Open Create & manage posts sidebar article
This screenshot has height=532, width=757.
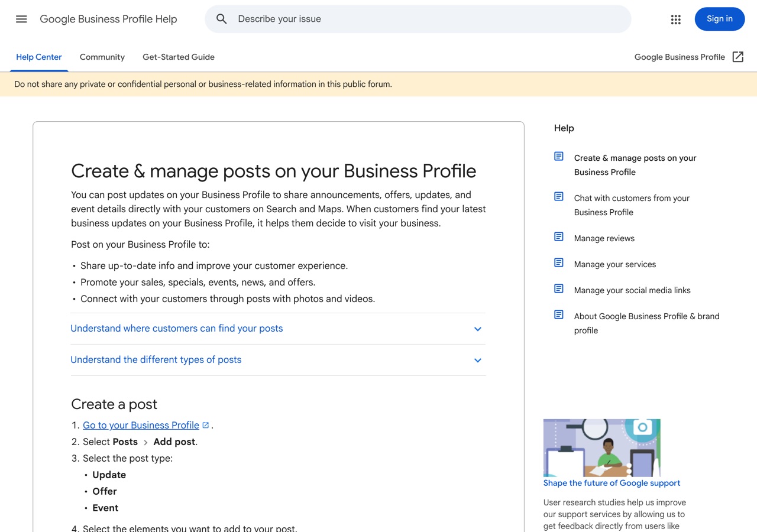[635, 165]
